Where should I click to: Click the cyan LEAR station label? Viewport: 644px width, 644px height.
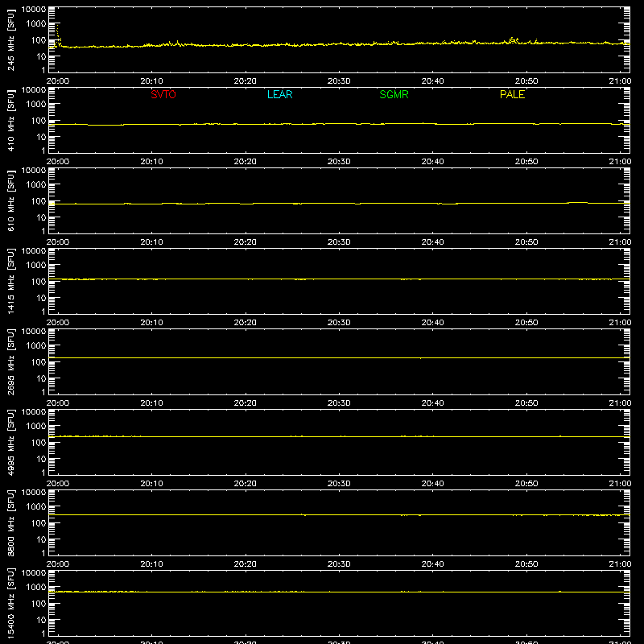pos(279,94)
